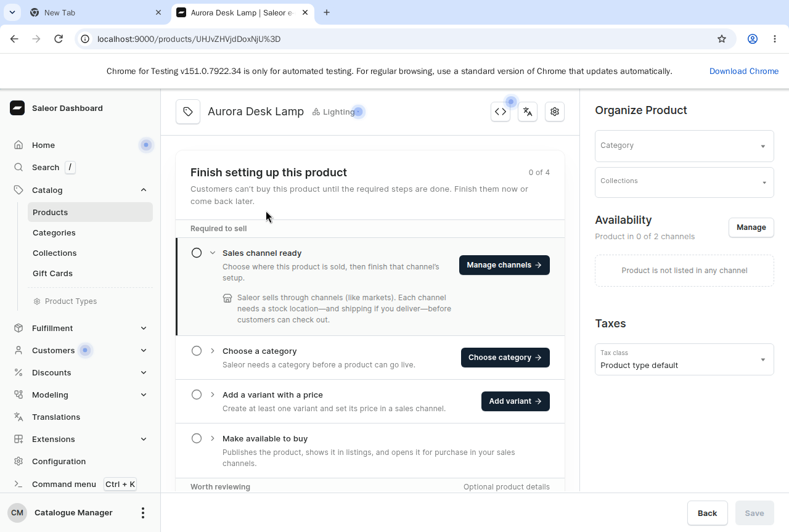Click the Configuration gear icon in sidebar
Image resolution: width=789 pixels, height=532 pixels.
[x=18, y=461]
